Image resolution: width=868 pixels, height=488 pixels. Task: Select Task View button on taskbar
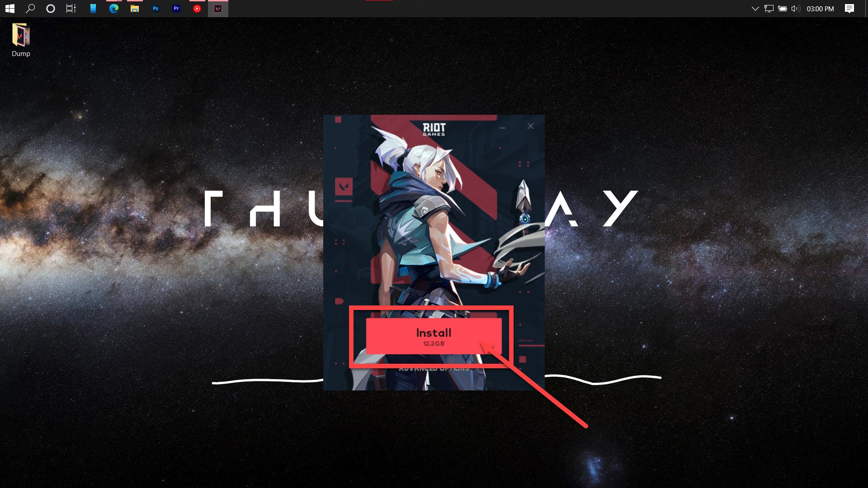[x=71, y=8]
